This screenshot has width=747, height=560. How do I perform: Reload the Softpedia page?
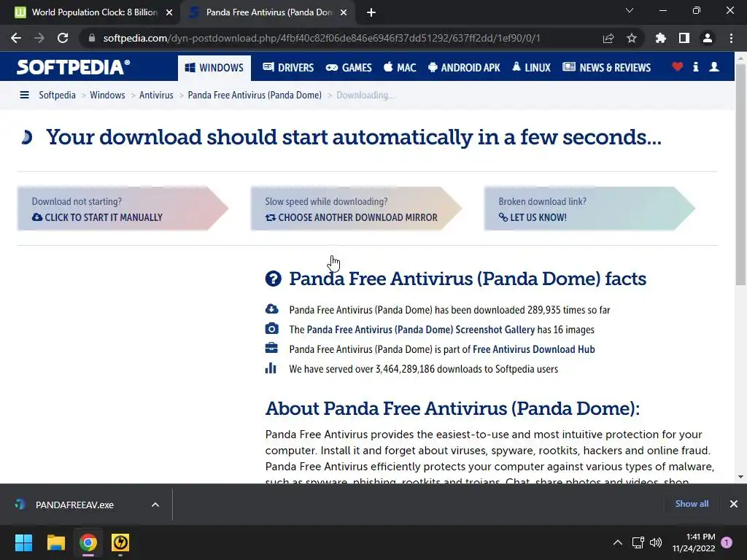click(63, 38)
